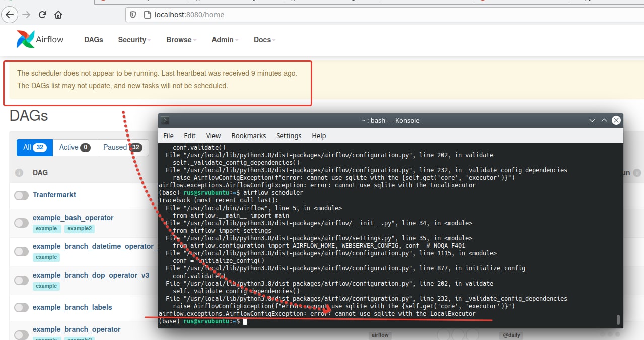This screenshot has width=644, height=340.
Task: Expand the Docs dropdown menu
Action: pyautogui.click(x=265, y=40)
